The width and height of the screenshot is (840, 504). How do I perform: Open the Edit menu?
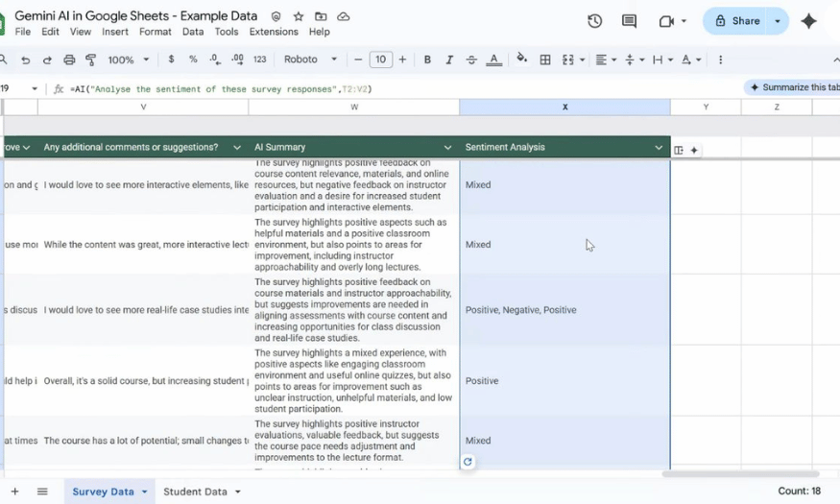click(x=50, y=32)
